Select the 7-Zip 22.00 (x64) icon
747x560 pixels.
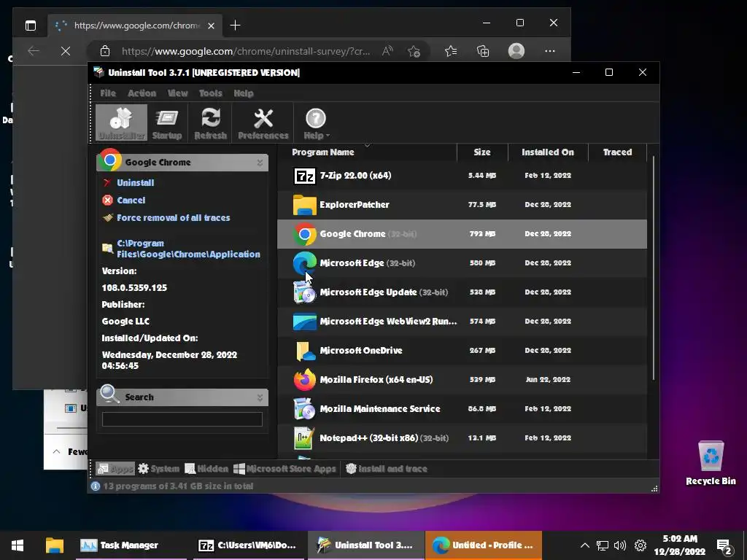(x=304, y=176)
